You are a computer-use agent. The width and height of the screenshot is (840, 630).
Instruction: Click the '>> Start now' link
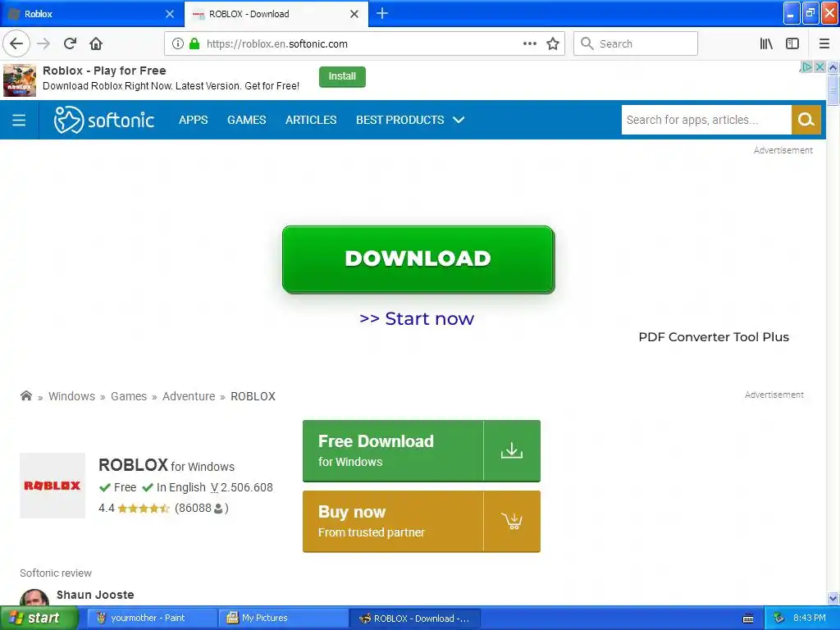pyautogui.click(x=417, y=319)
